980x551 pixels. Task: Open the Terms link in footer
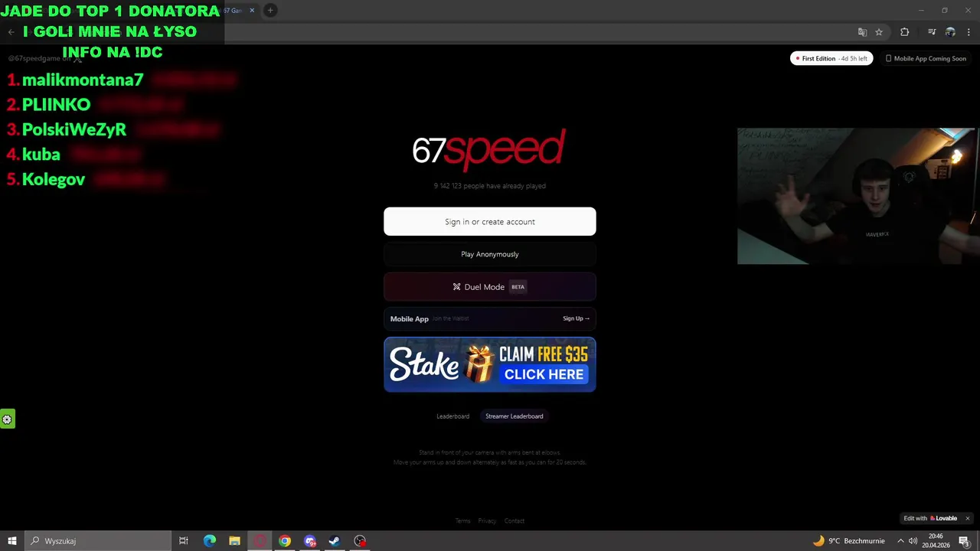[x=462, y=521]
